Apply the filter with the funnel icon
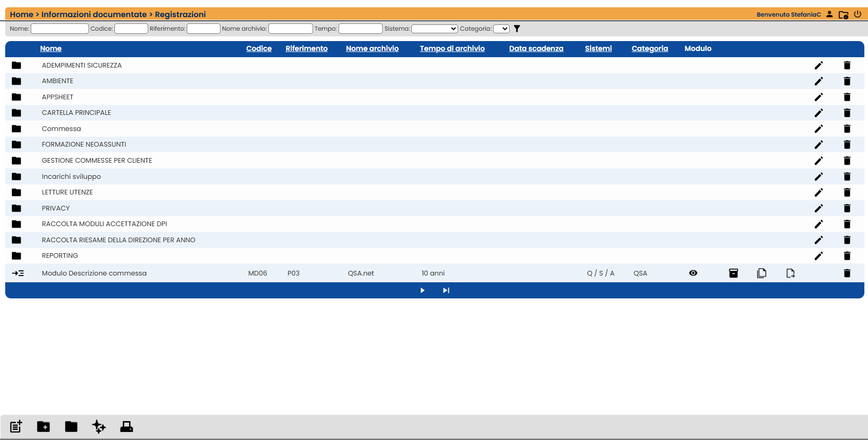 tap(517, 29)
